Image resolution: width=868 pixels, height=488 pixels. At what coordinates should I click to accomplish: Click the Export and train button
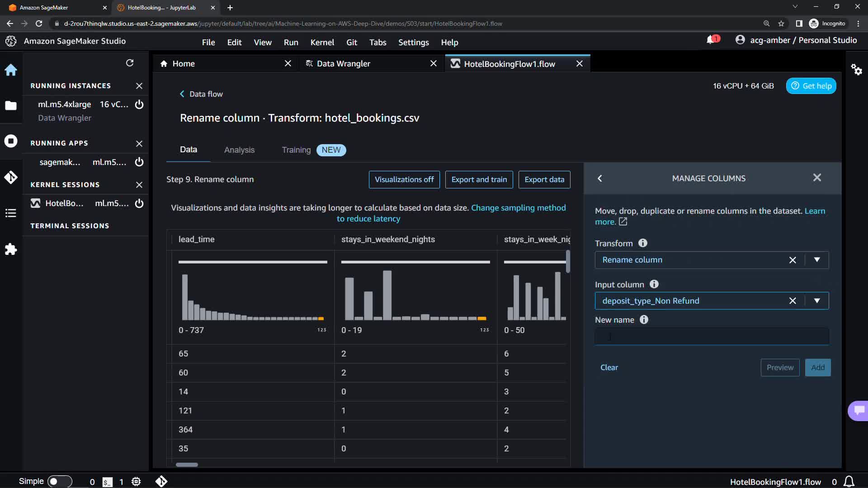pyautogui.click(x=479, y=179)
